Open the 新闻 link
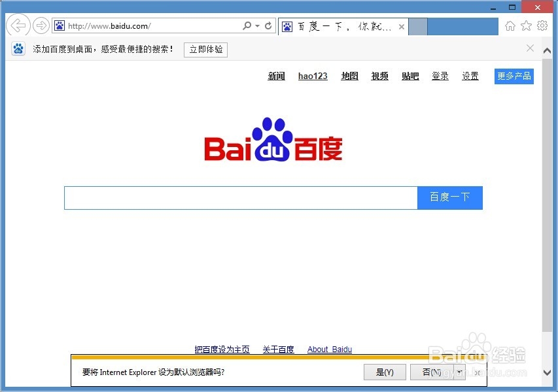Image resolution: width=558 pixels, height=392 pixels. coord(276,76)
